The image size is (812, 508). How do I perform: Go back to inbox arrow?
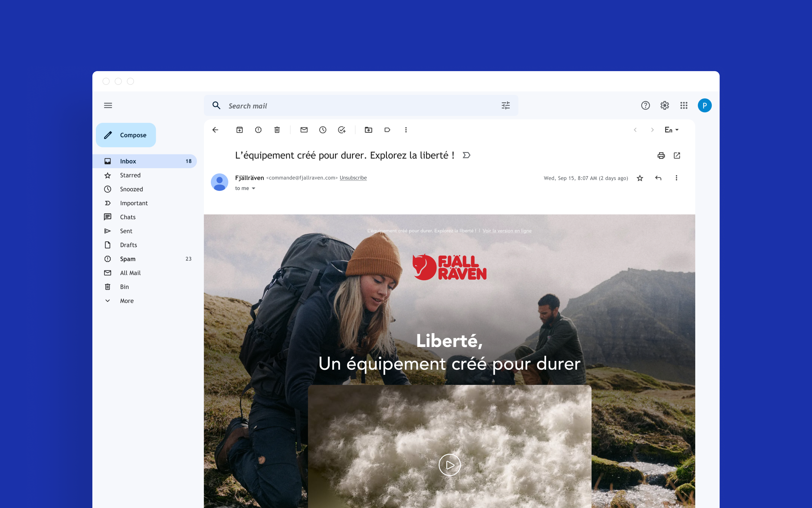215,130
